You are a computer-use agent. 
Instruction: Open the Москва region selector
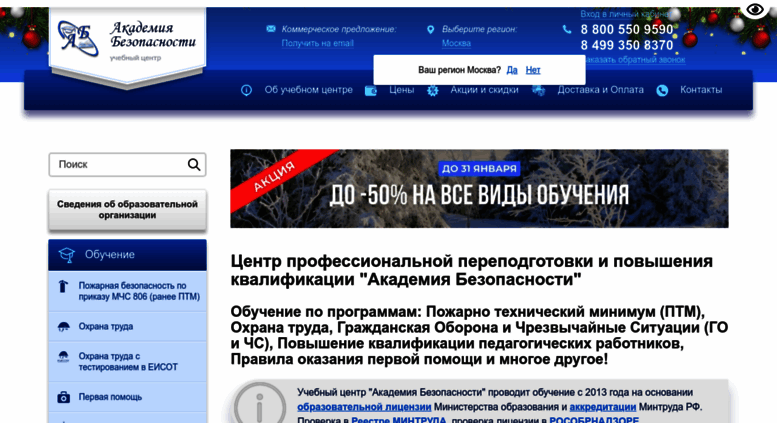click(x=456, y=43)
